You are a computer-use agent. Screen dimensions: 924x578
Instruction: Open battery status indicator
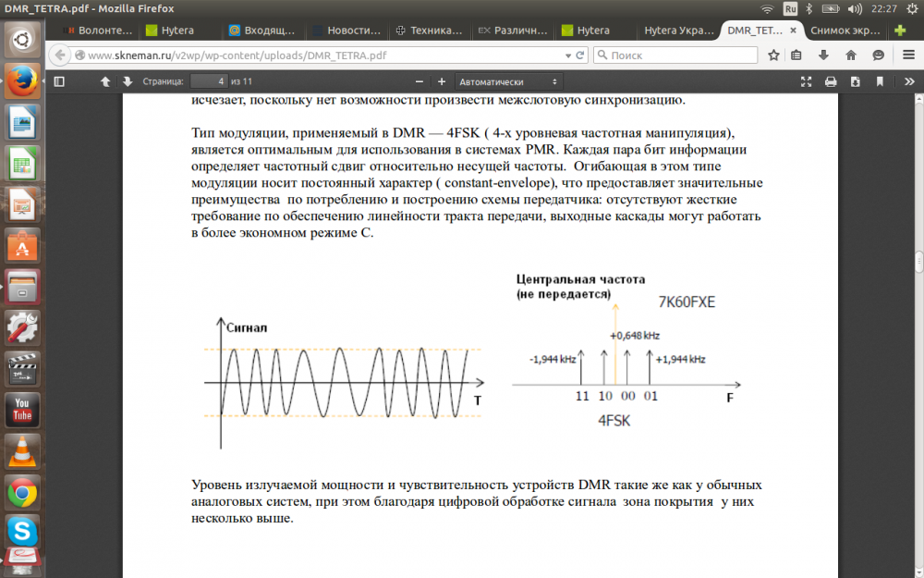[831, 9]
